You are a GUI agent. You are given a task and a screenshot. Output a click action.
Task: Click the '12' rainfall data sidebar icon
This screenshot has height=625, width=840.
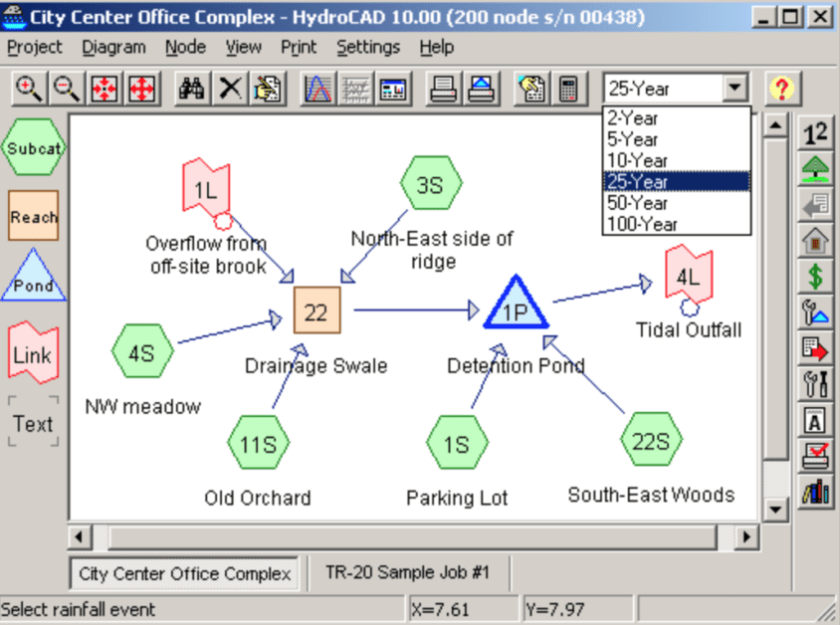[814, 130]
